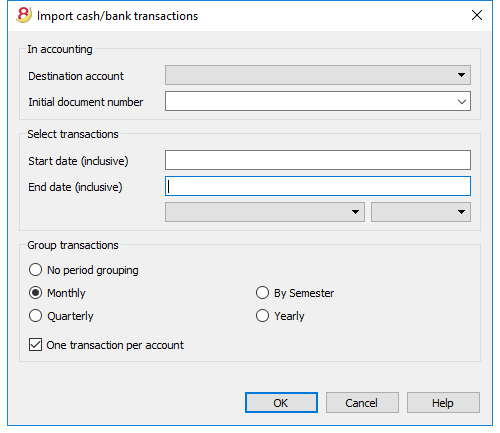Confirm the import with the OK button
500x433 pixels.
tap(281, 403)
